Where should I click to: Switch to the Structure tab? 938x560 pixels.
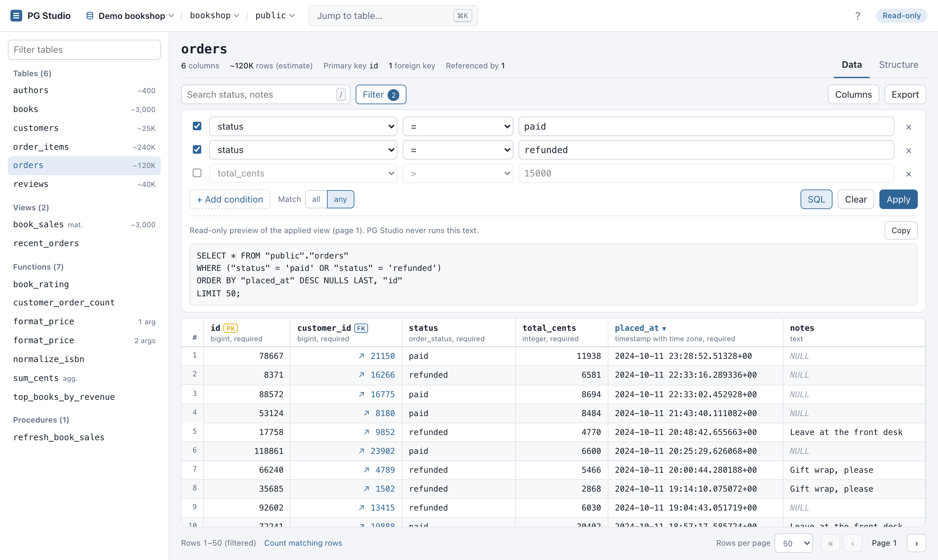click(x=898, y=64)
